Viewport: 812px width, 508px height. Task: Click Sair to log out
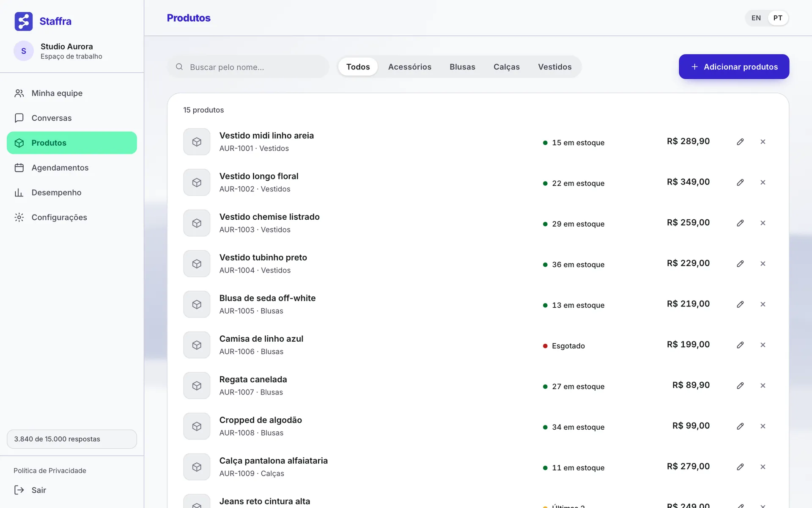pos(30,490)
